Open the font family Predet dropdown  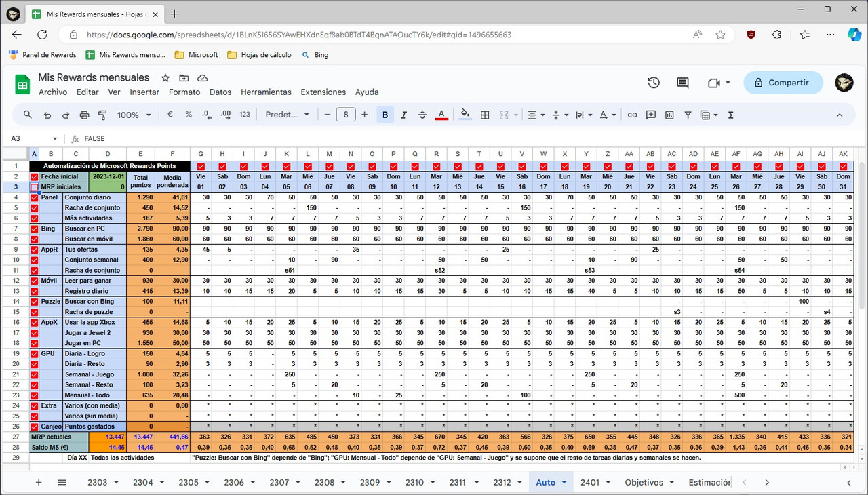tap(288, 115)
